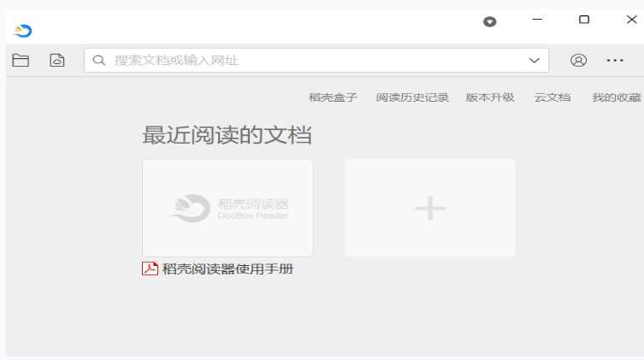Go to 云文档 cloud documents
This screenshot has width=644, height=360.
(x=552, y=97)
